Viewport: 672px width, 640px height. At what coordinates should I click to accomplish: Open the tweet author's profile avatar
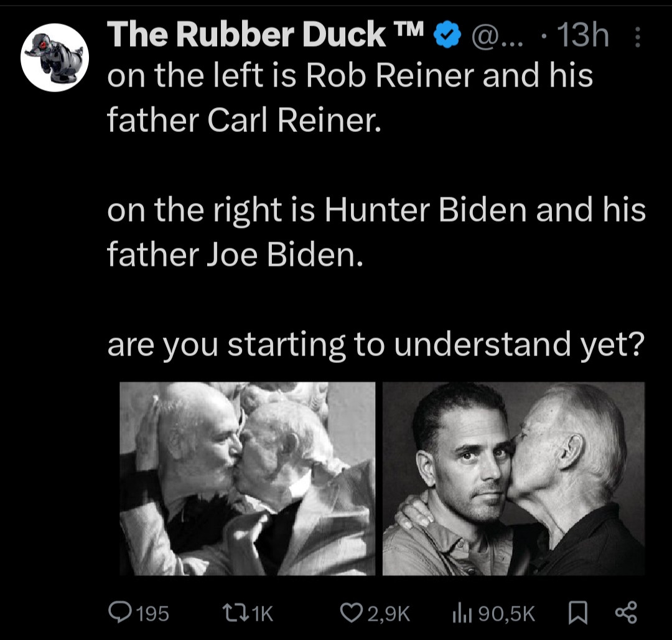pos(55,57)
